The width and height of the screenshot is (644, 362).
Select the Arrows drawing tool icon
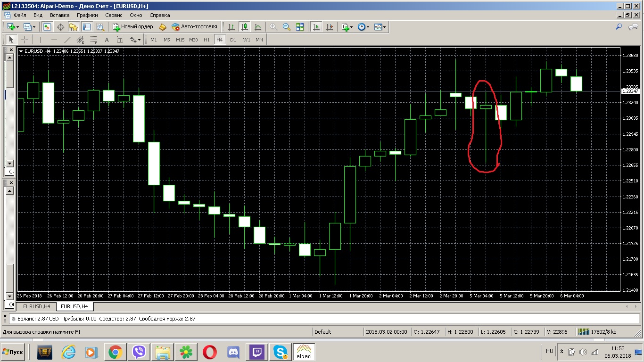133,40
